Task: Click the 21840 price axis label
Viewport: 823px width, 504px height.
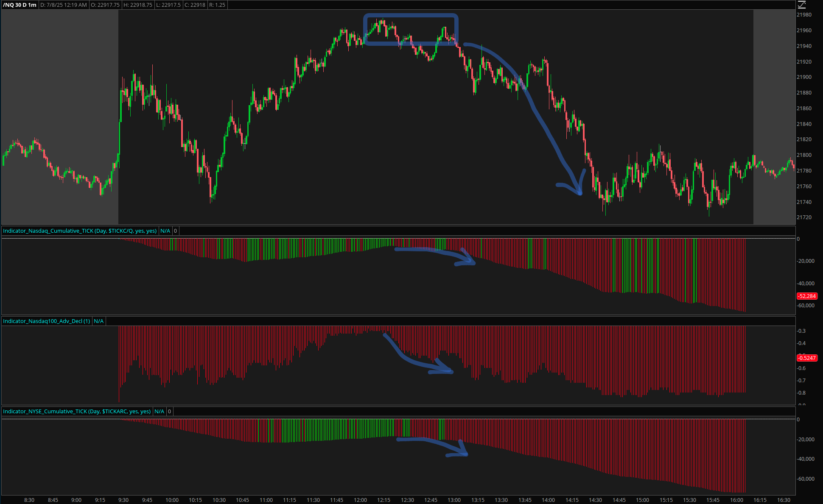Action: tap(804, 124)
